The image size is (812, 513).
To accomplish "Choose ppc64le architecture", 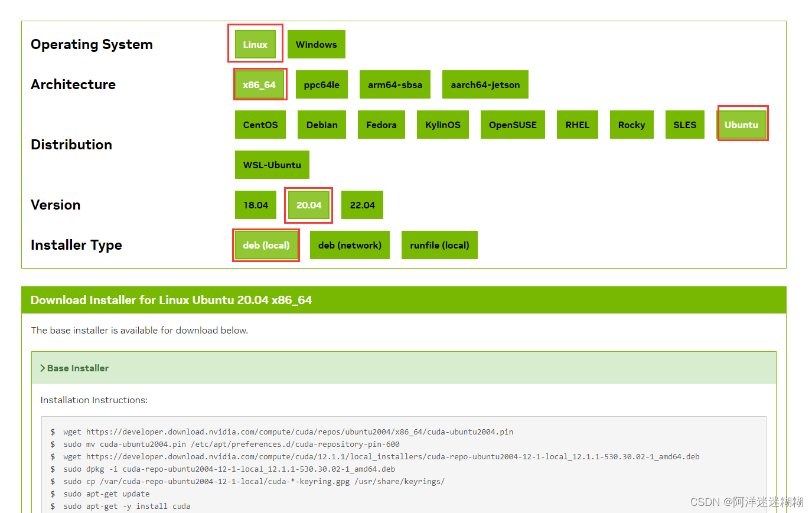I will click(322, 84).
